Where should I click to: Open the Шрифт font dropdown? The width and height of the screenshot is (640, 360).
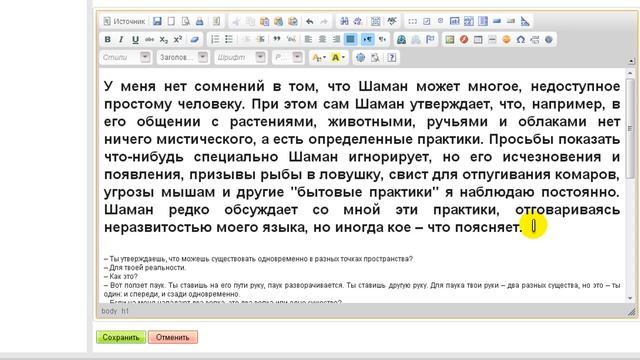click(x=241, y=58)
